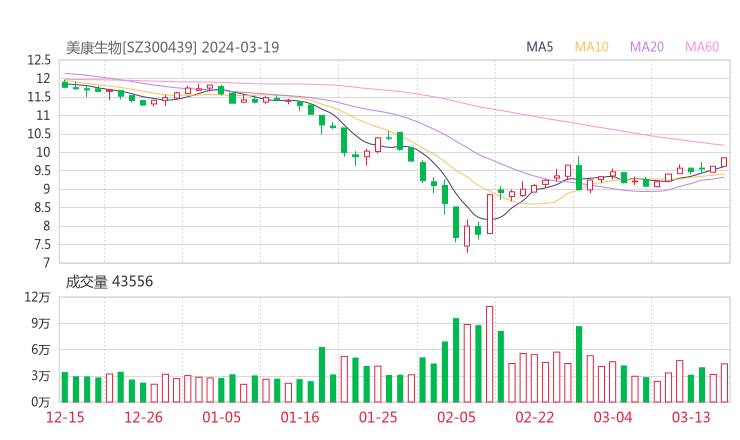Click the 成交量 43556 volume label

[109, 282]
